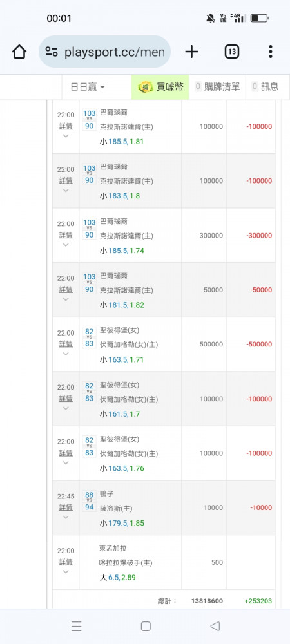Expand chevron under 詳情 for 鴨子 game

[66, 517]
